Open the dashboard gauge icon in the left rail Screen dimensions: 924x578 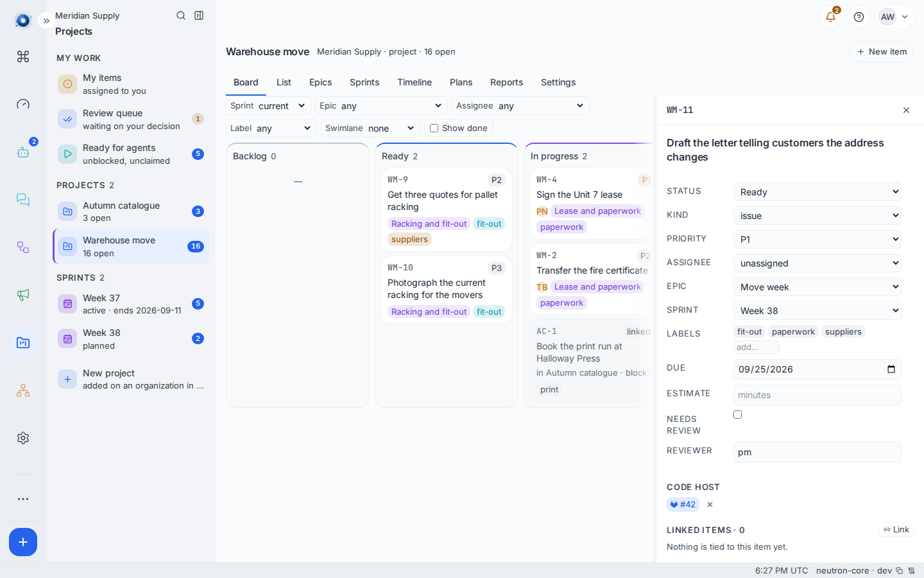(23, 104)
